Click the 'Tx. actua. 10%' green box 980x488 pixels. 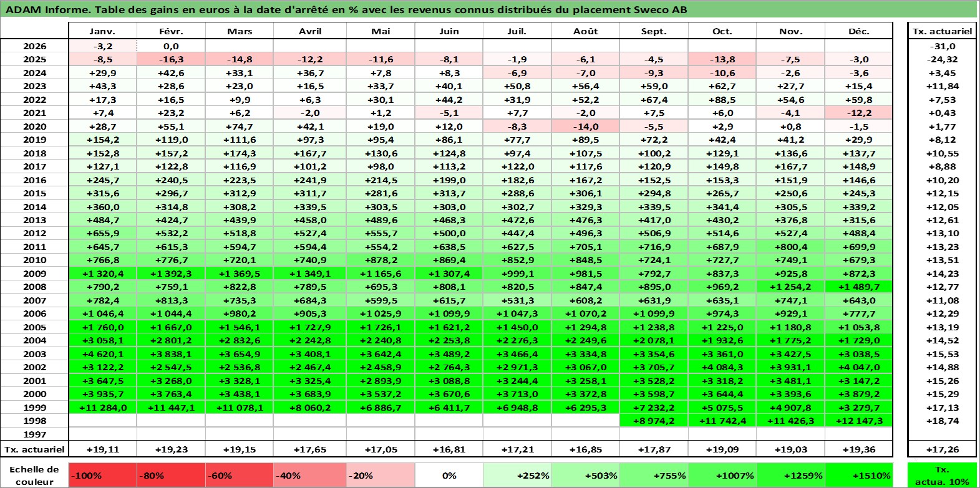[942, 475]
